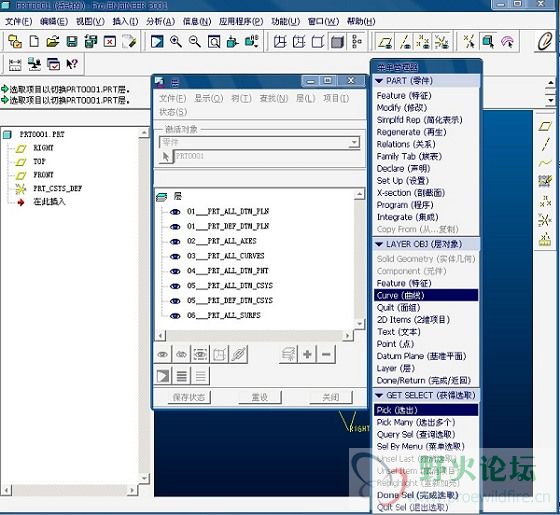560x515 pixels.
Task: Select the Hidden line display icon
Action: pos(299,42)
